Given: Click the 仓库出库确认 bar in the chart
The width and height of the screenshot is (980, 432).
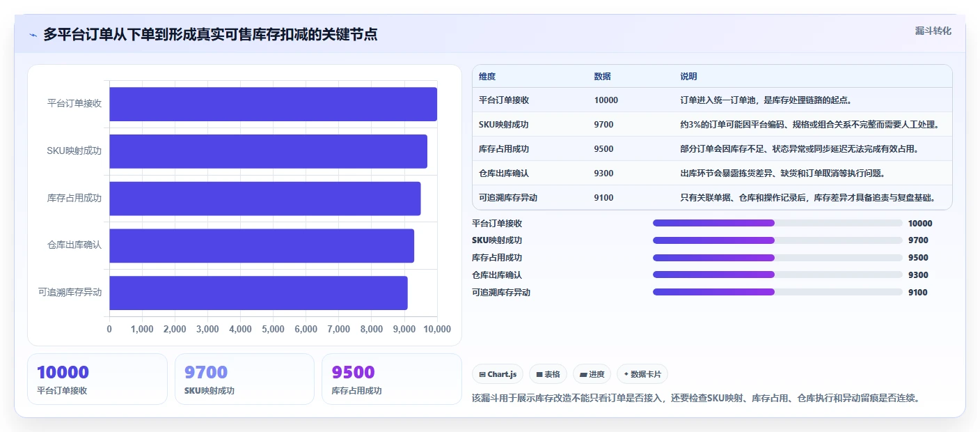Looking at the screenshot, I should pyautogui.click(x=262, y=245).
